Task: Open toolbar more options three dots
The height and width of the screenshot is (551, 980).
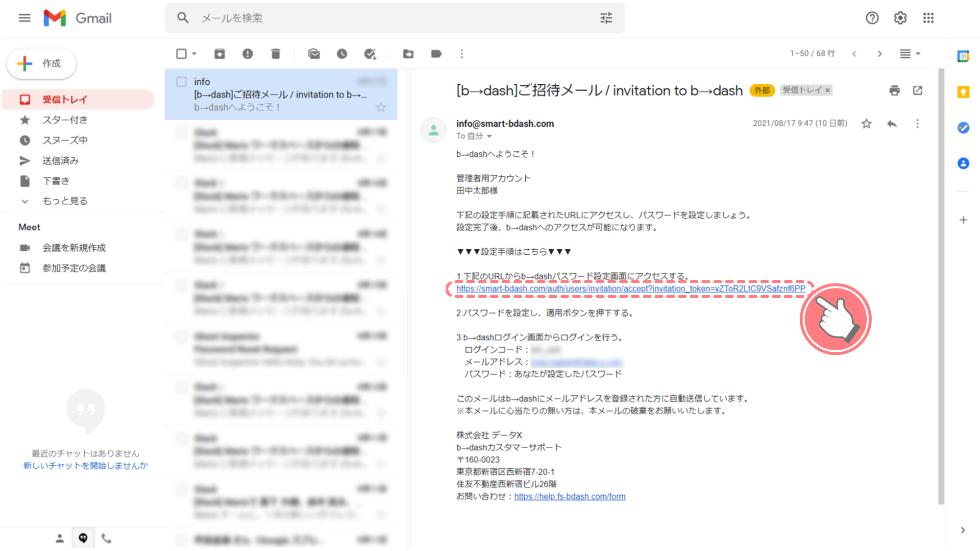Action: [x=462, y=54]
